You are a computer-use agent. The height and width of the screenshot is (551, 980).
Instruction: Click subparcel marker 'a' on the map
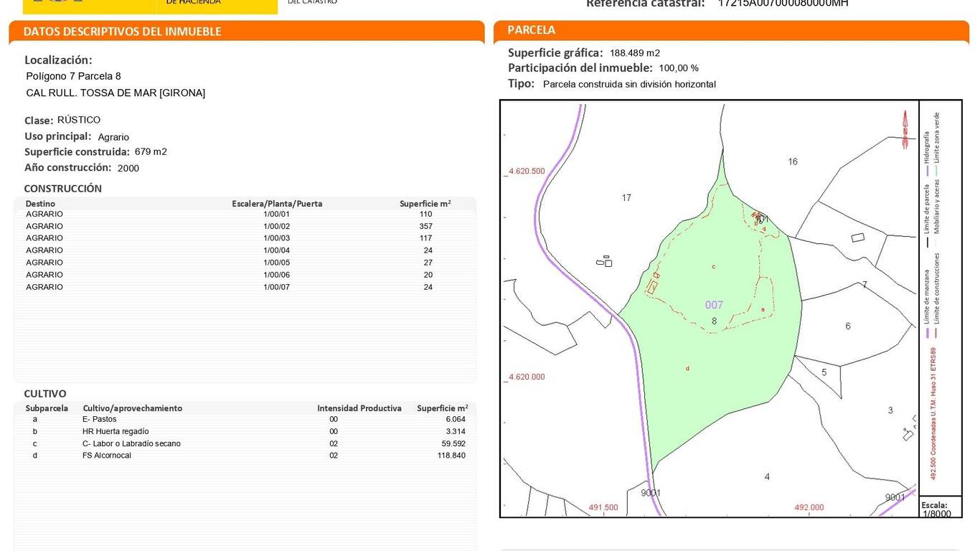click(763, 310)
